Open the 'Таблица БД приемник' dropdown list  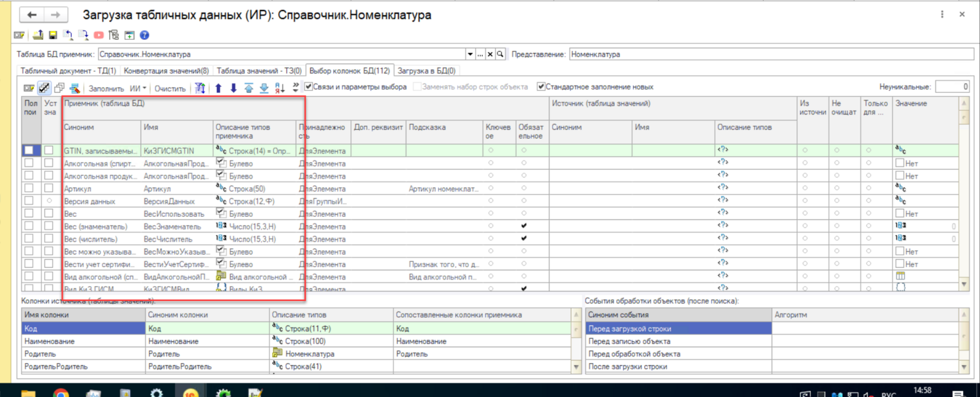coord(470,54)
